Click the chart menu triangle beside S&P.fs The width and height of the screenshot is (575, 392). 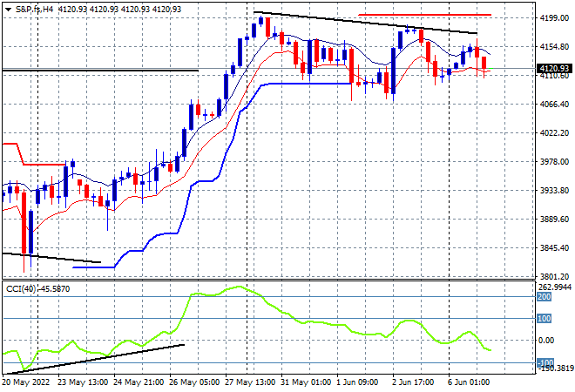(8, 10)
